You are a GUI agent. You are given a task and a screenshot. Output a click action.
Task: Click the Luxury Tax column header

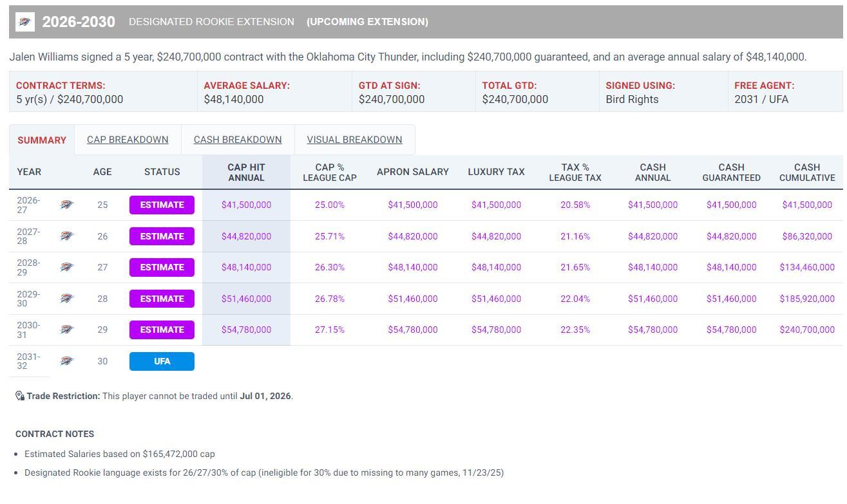tap(496, 172)
